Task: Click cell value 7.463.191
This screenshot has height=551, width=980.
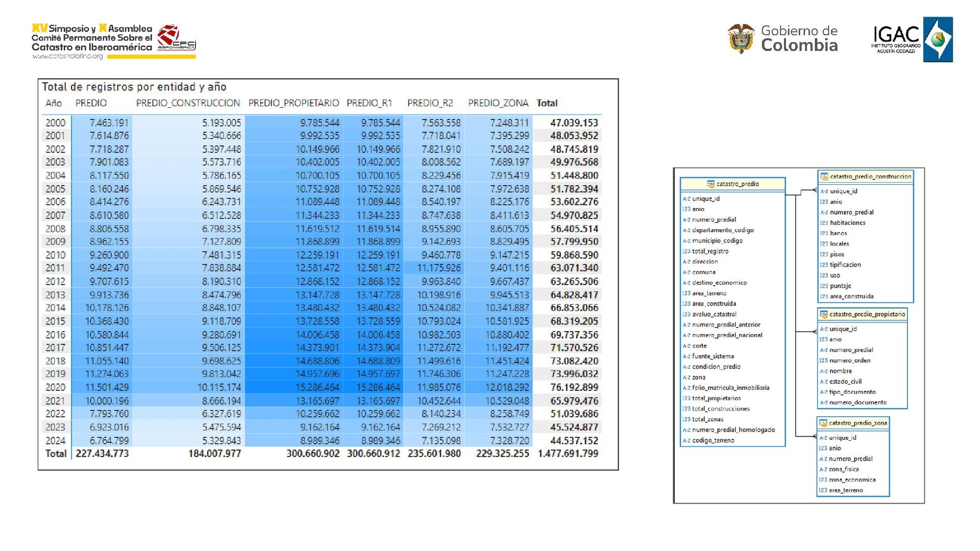Action: point(109,123)
